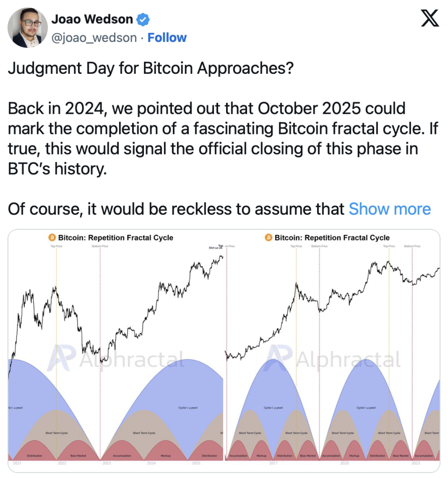Click the tweet headline about Judgment Day
This screenshot has width=448, height=478.
coord(151,68)
